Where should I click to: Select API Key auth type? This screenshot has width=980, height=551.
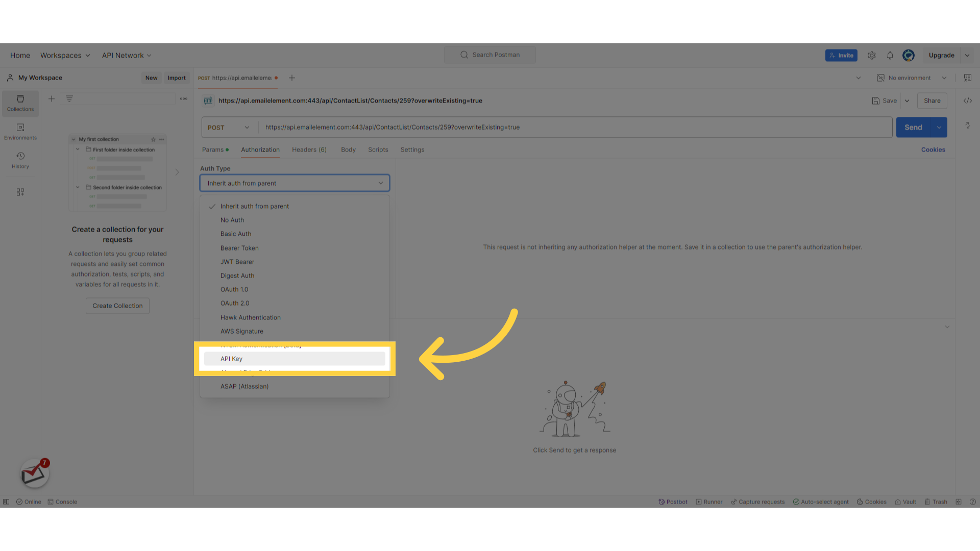click(x=295, y=359)
